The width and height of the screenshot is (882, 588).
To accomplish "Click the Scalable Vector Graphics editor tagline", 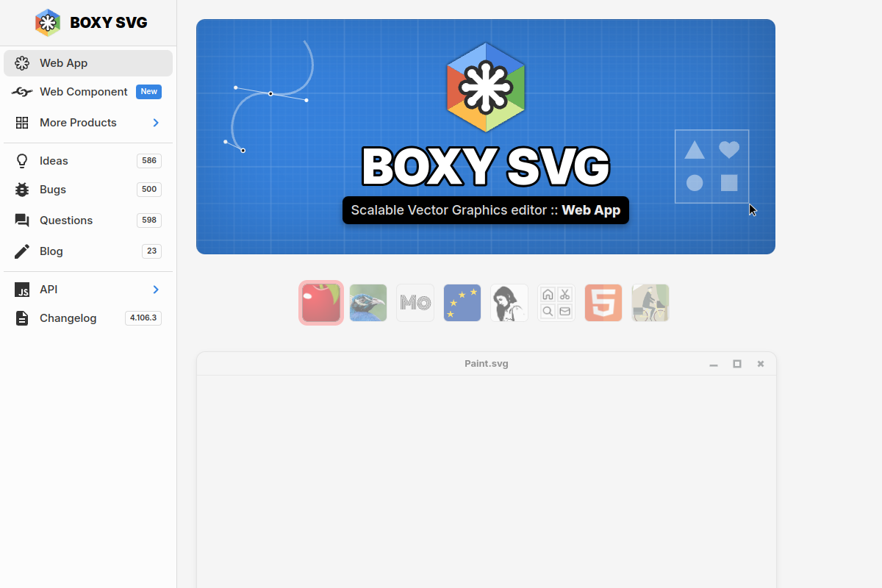I will [x=486, y=210].
